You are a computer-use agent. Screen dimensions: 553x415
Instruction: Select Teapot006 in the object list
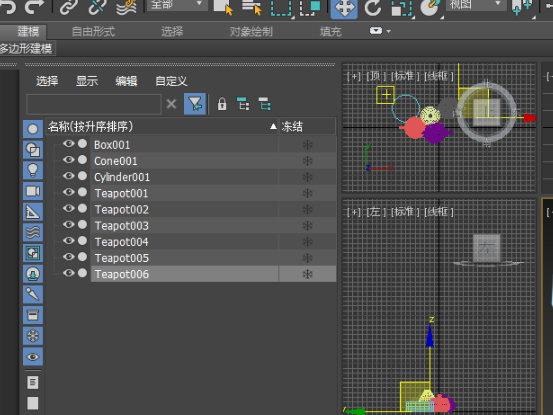(x=122, y=274)
